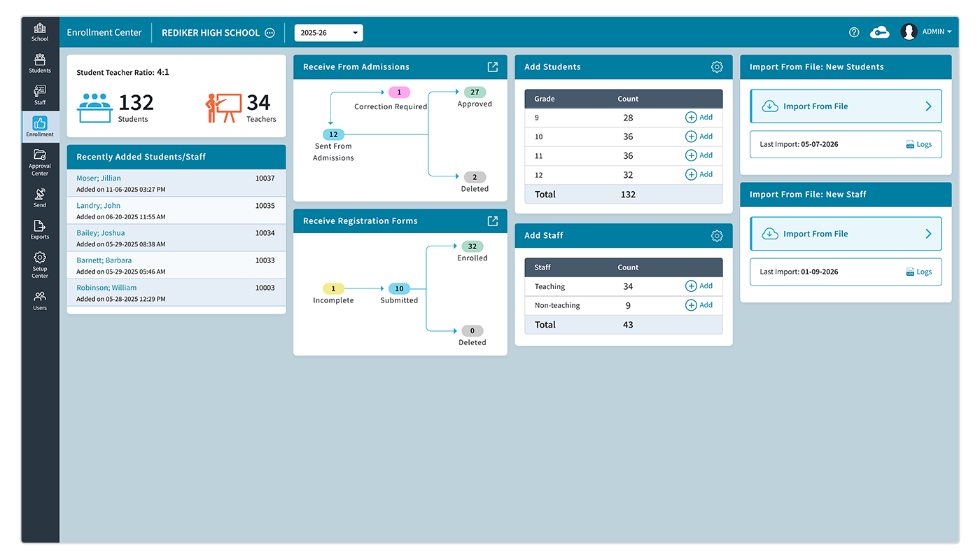This screenshot has width=980, height=560.
Task: Click the Incomplete count badge 1
Action: coord(333,288)
